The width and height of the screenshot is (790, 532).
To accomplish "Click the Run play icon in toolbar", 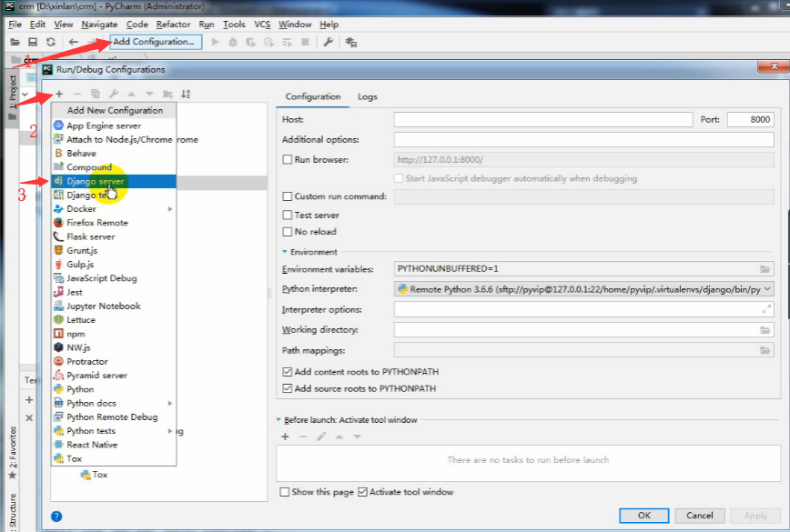I will point(215,42).
